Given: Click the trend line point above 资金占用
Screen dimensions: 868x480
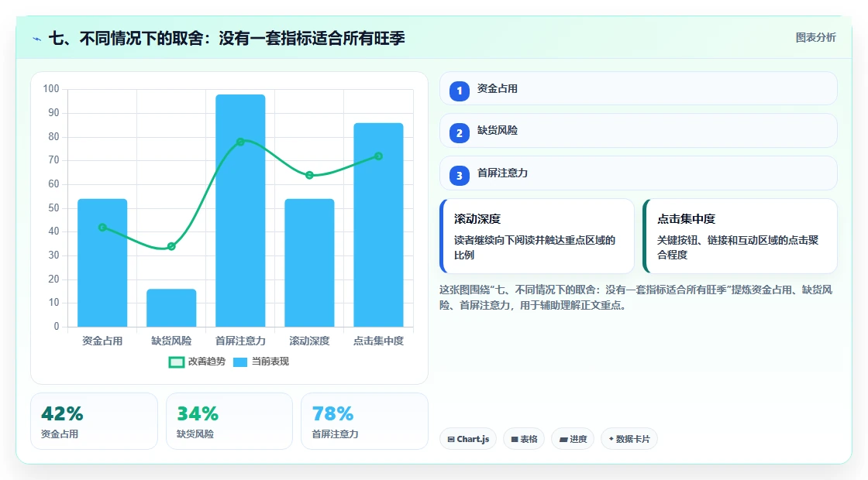Looking at the screenshot, I should (102, 228).
